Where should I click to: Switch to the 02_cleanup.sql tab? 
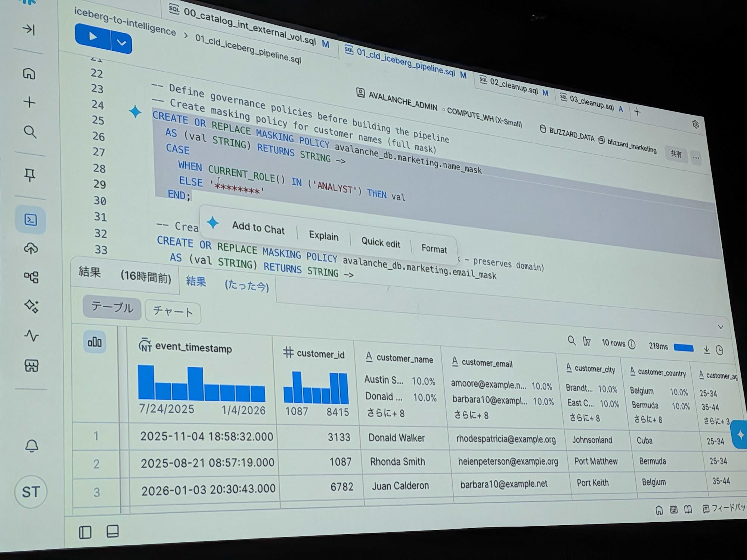(x=513, y=86)
